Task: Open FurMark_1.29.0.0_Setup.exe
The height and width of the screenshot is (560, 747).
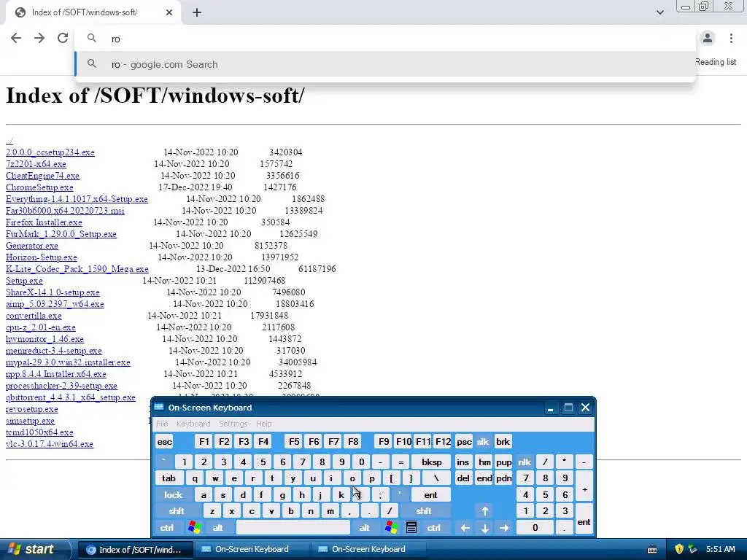Action: (61, 234)
